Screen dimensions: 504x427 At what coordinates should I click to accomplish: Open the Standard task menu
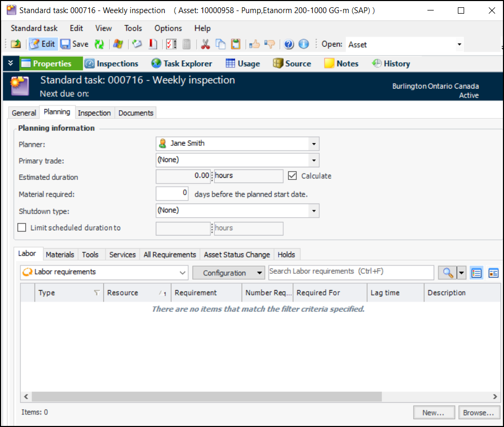click(x=34, y=28)
